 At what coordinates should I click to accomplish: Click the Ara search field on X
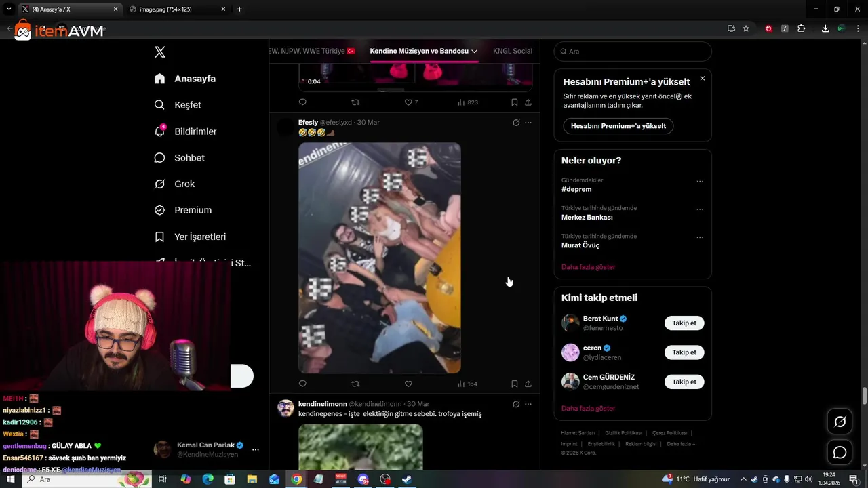coord(633,52)
